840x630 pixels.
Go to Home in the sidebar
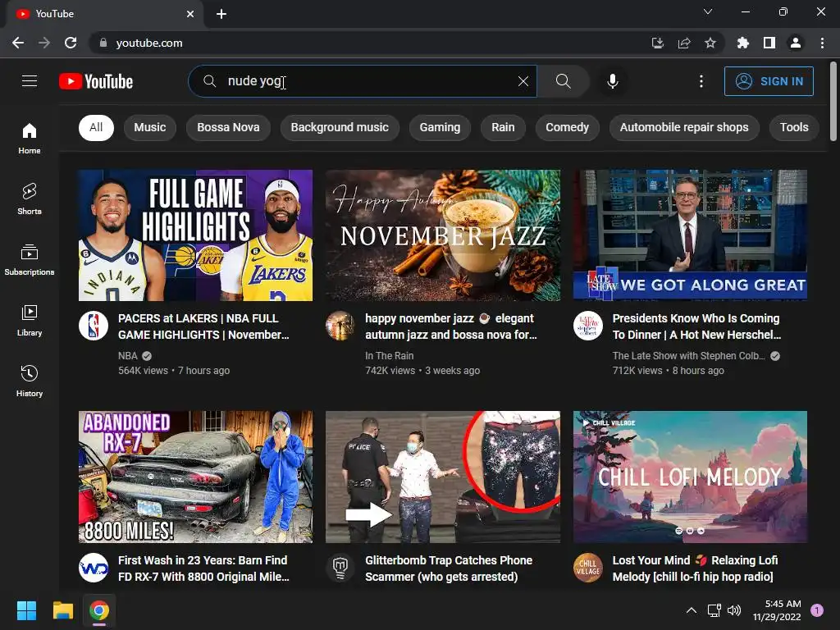tap(30, 138)
